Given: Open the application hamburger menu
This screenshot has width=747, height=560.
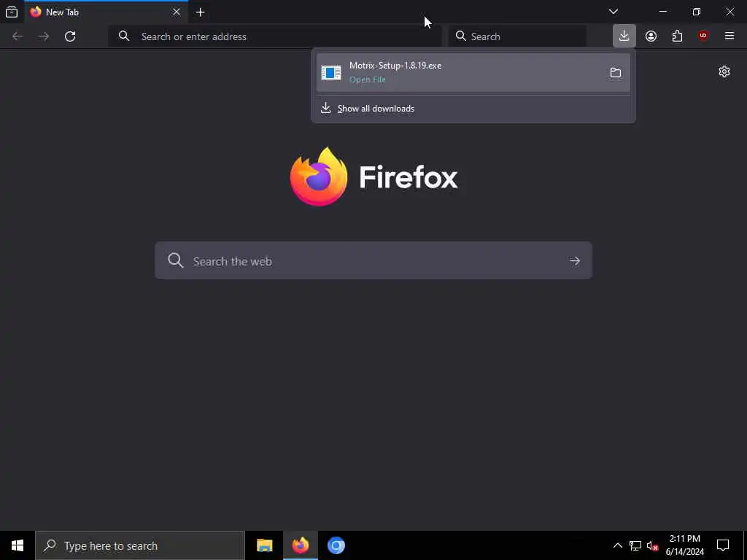Looking at the screenshot, I should (729, 36).
